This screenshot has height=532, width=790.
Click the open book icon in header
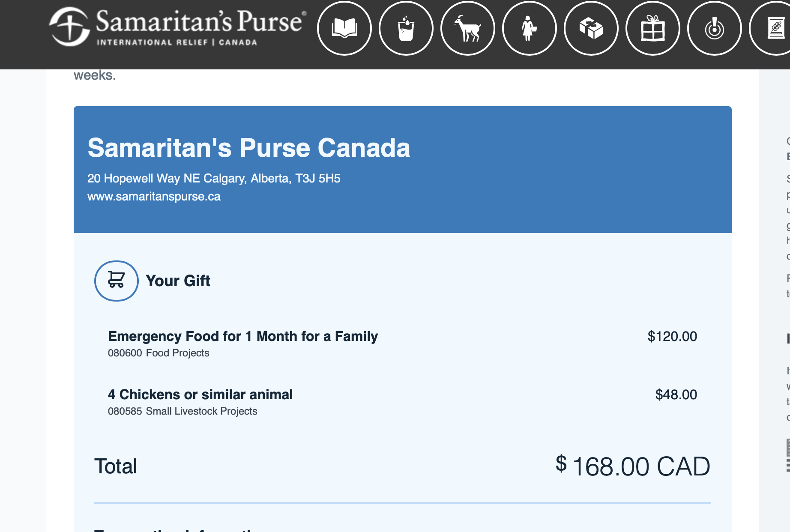click(344, 29)
